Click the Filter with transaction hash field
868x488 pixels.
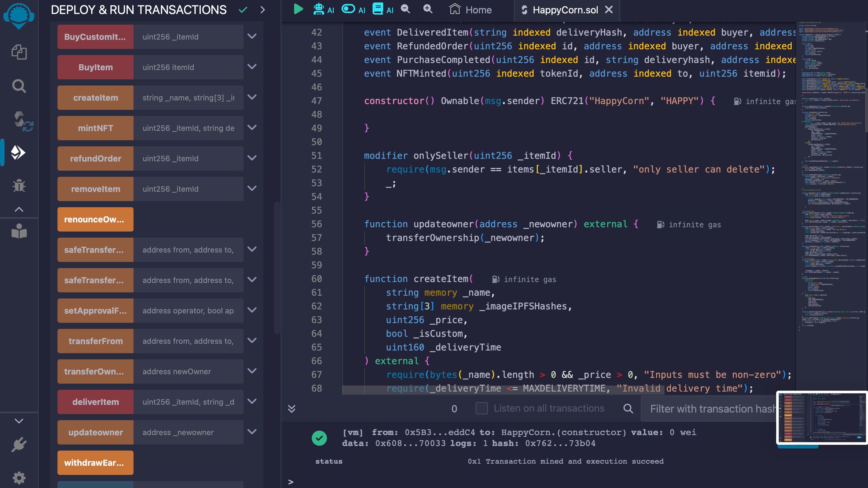709,409
